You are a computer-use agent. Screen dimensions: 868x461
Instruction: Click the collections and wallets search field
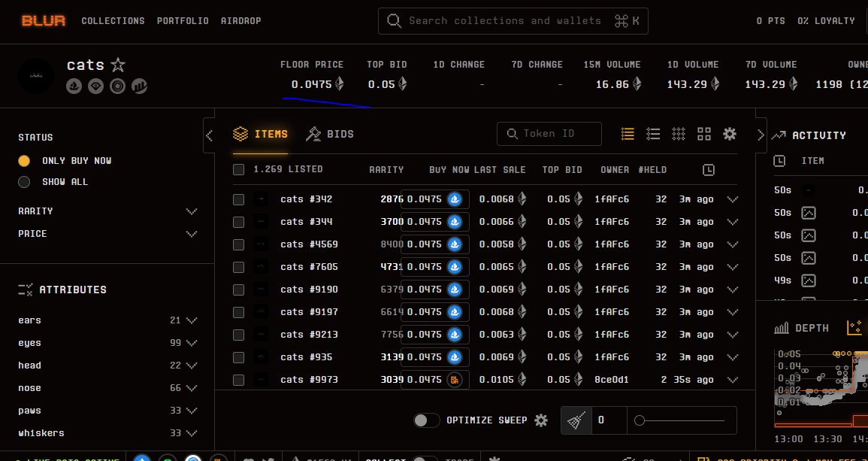(x=513, y=21)
